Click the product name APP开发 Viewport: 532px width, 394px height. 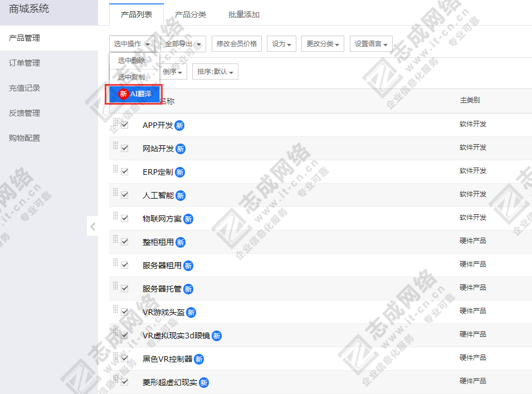click(158, 125)
